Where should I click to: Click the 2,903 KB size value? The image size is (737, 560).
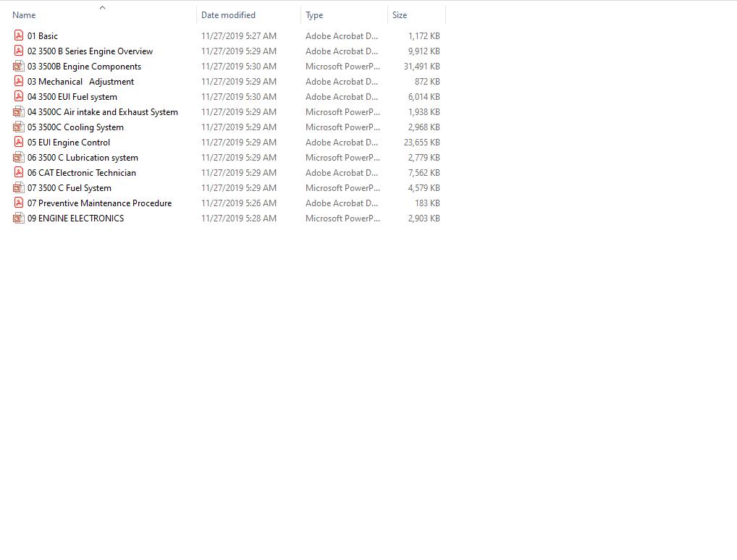[424, 218]
